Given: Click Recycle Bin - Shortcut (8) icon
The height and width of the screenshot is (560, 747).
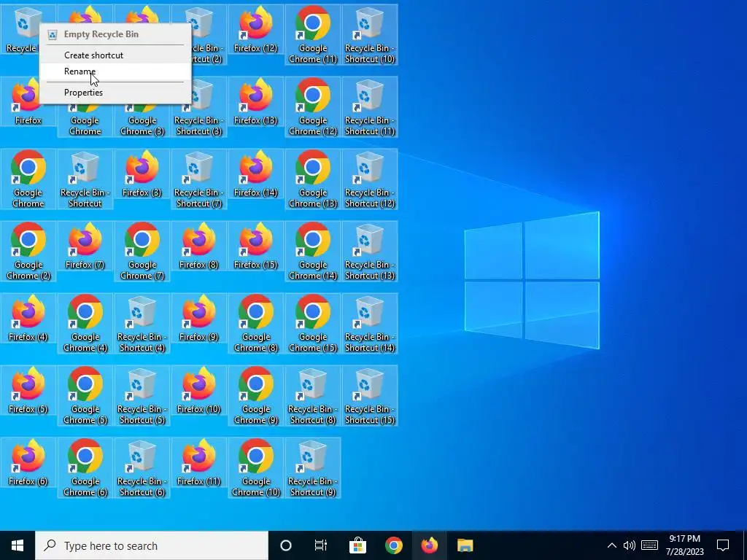Looking at the screenshot, I should (312, 396).
